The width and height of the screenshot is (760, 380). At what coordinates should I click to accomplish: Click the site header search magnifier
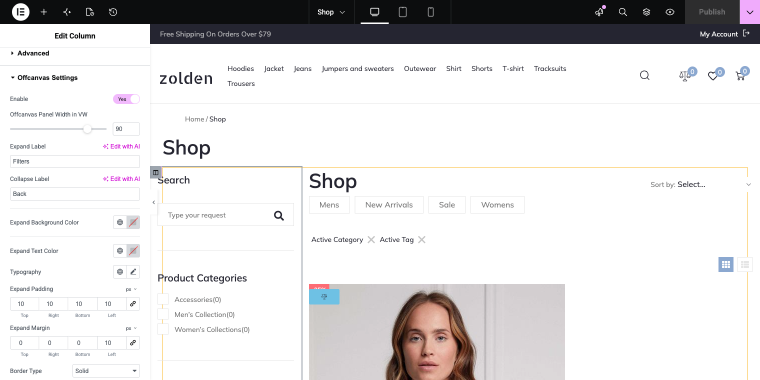pyautogui.click(x=645, y=75)
